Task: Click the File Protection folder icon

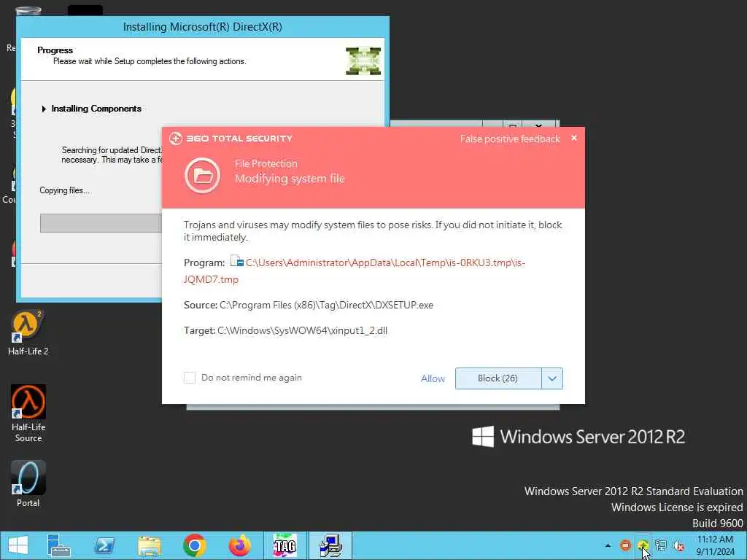Action: coord(203,176)
